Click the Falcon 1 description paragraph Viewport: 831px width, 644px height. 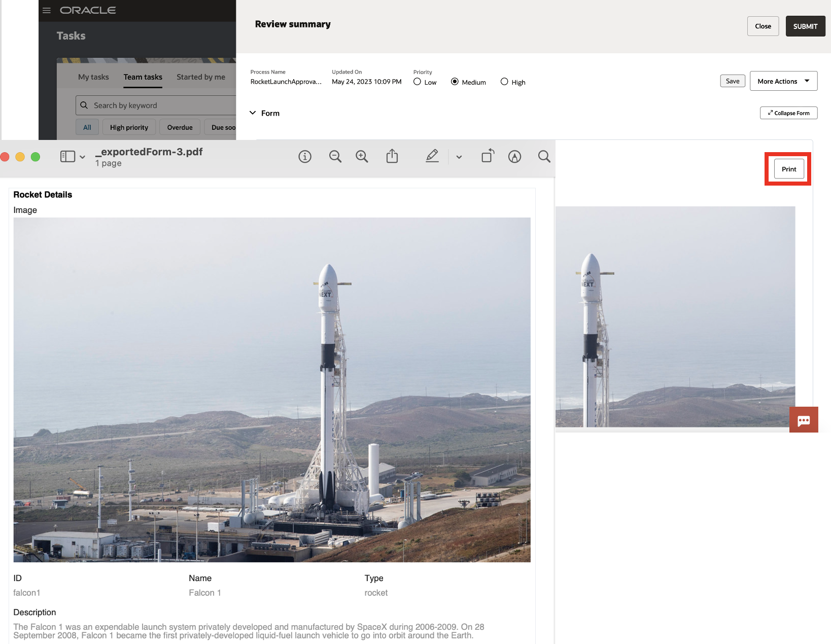click(x=249, y=631)
